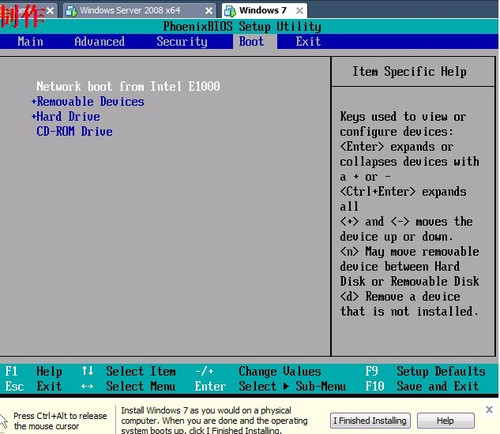Expand the Hard Drive plus sign
The height and width of the screenshot is (434, 500).
tap(34, 116)
